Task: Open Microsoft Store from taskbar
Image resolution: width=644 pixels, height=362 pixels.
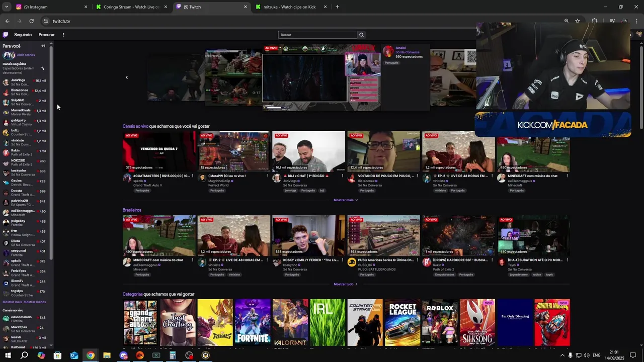Action: pos(57,355)
